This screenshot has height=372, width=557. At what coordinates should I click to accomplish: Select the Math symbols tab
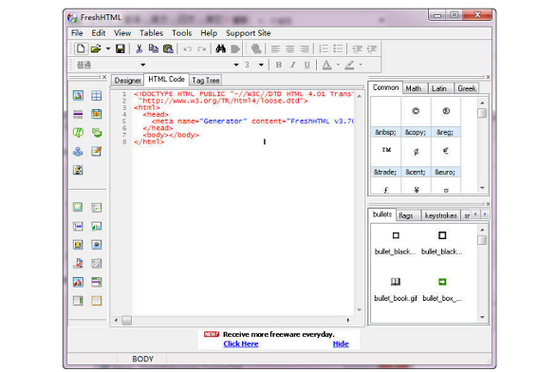pos(413,88)
